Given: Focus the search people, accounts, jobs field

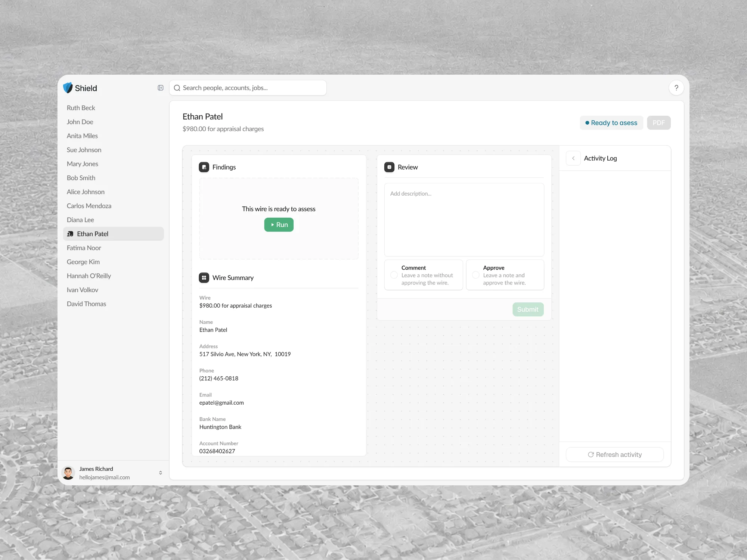Looking at the screenshot, I should (x=248, y=88).
